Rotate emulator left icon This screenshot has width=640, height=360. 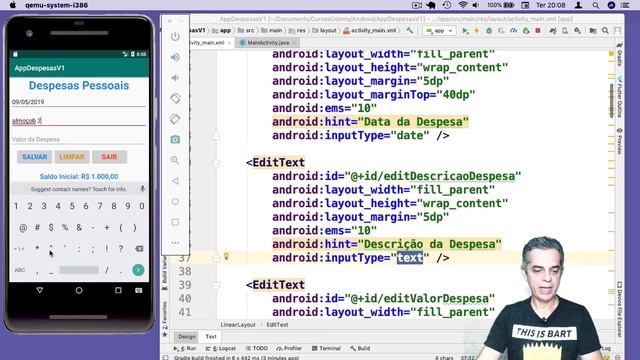coord(175,98)
